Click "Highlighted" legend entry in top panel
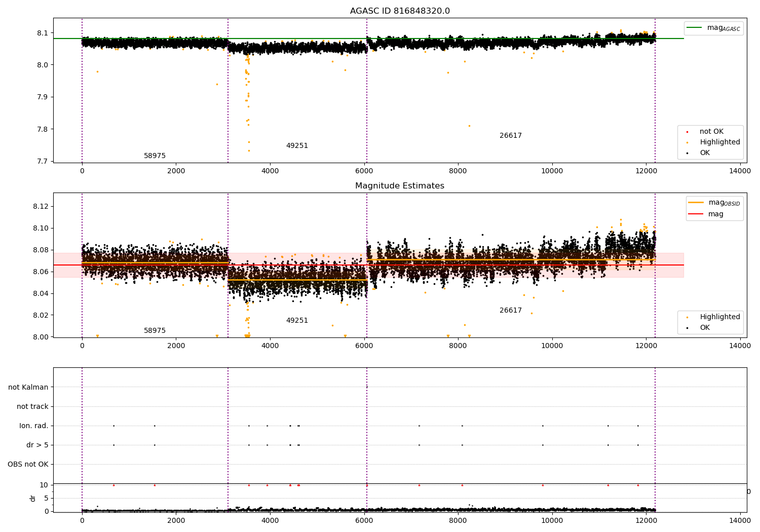The height and width of the screenshot is (532, 760). (x=720, y=142)
